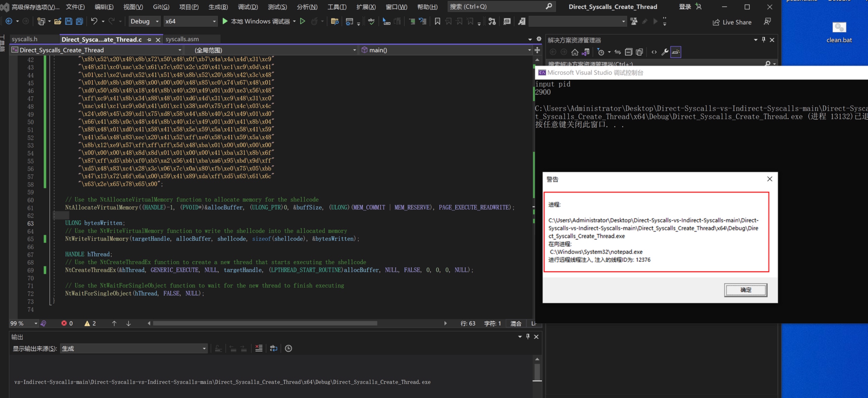The image size is (868, 398).
Task: Open the output source dropdown showing 生成
Action: point(134,349)
